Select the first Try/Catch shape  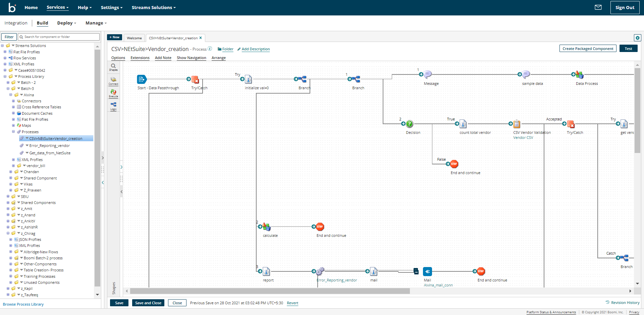click(195, 80)
